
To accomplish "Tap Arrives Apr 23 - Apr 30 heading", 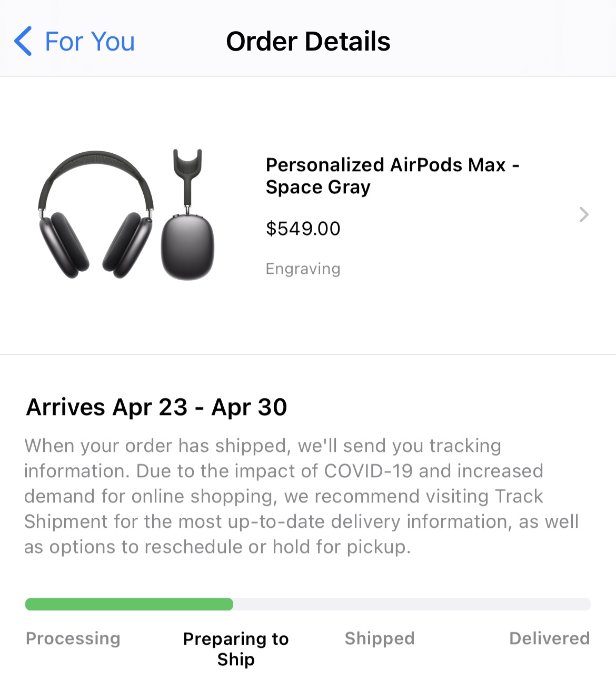I will tap(157, 407).
